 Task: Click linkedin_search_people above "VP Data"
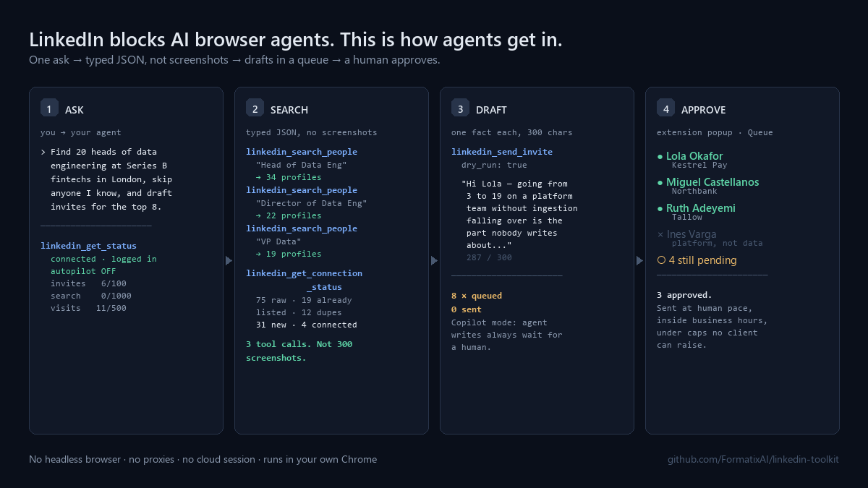[302, 228]
